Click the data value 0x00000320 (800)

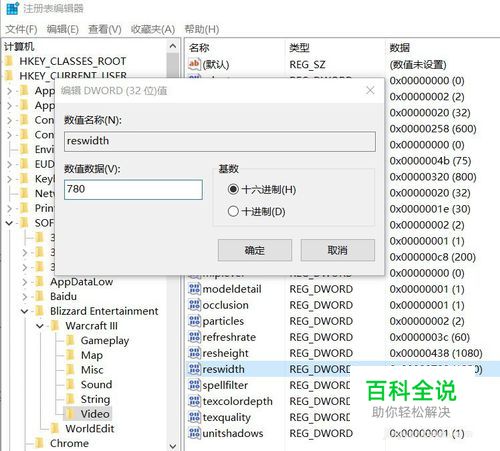(433, 177)
